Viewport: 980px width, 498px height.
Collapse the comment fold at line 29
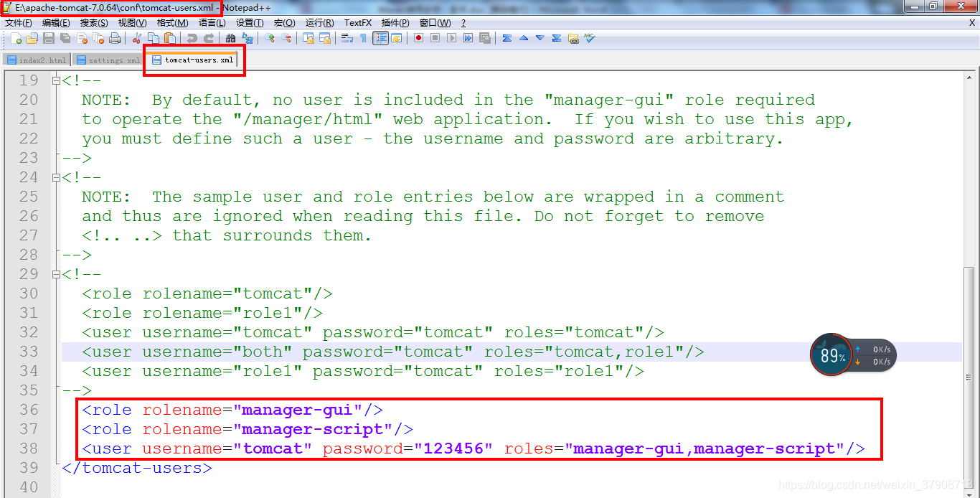point(56,274)
